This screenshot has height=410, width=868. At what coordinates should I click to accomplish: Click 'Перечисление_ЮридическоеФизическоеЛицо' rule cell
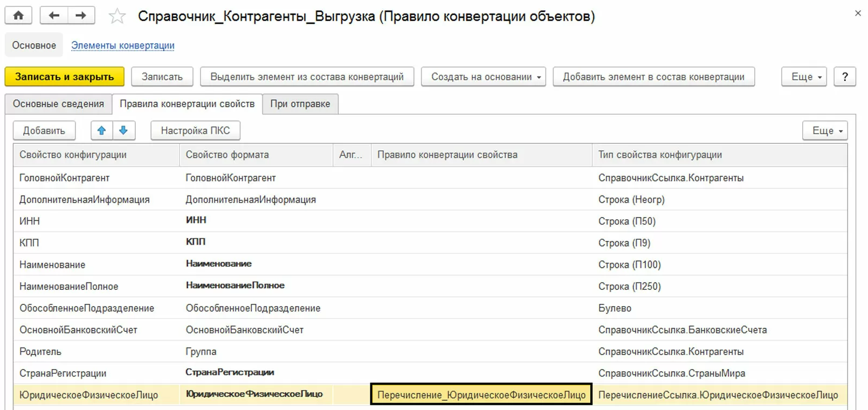pos(481,394)
